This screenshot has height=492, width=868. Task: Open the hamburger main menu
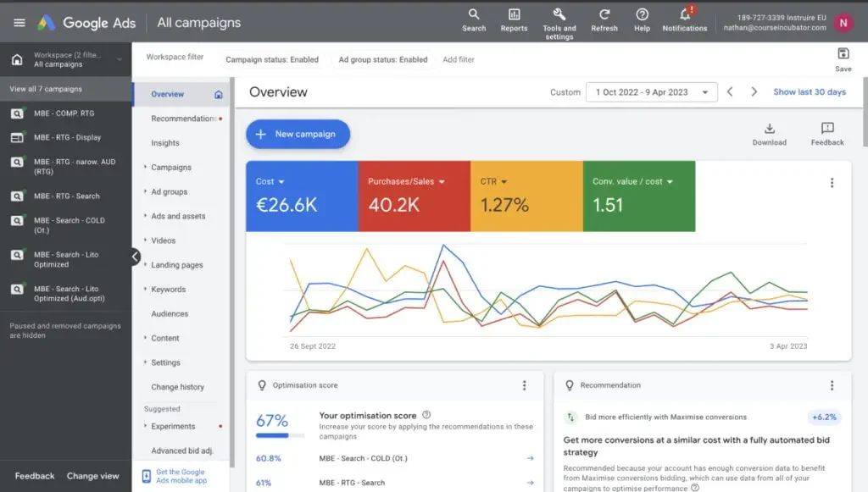[x=19, y=23]
